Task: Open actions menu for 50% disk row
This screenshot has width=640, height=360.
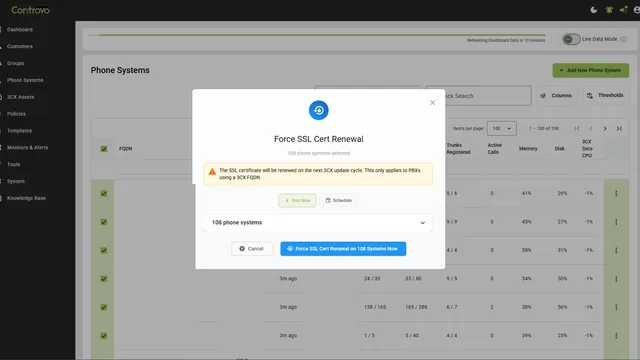Action: tap(616, 279)
